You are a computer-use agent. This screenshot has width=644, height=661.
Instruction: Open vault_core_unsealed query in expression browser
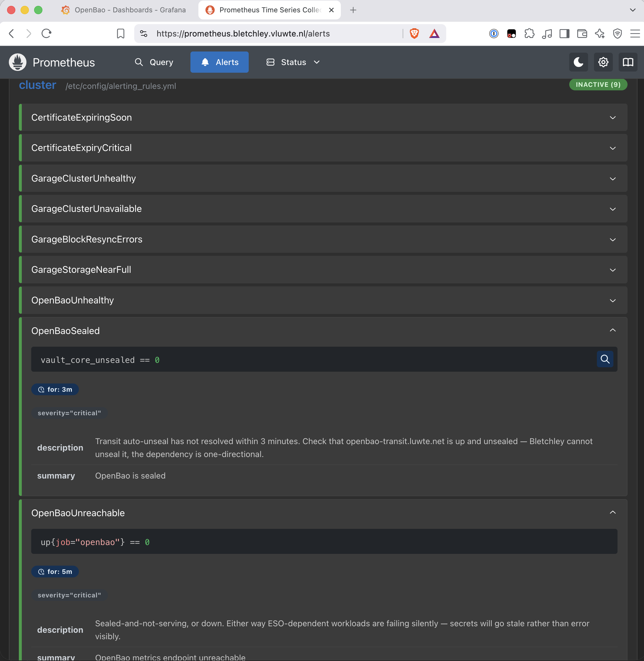click(605, 359)
